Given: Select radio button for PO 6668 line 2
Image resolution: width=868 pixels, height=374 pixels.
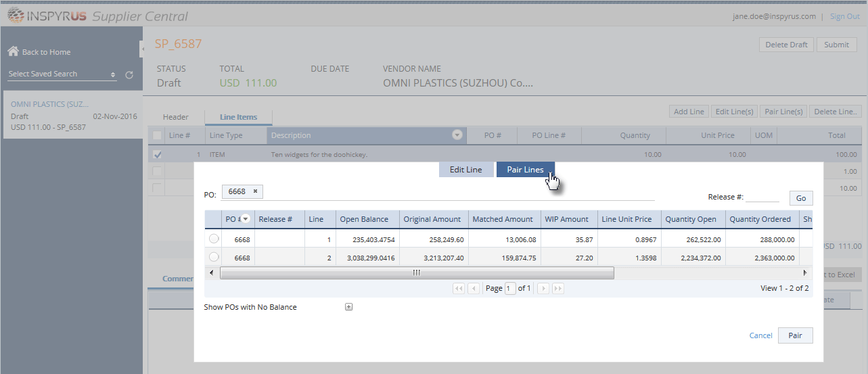Looking at the screenshot, I should coord(214,257).
